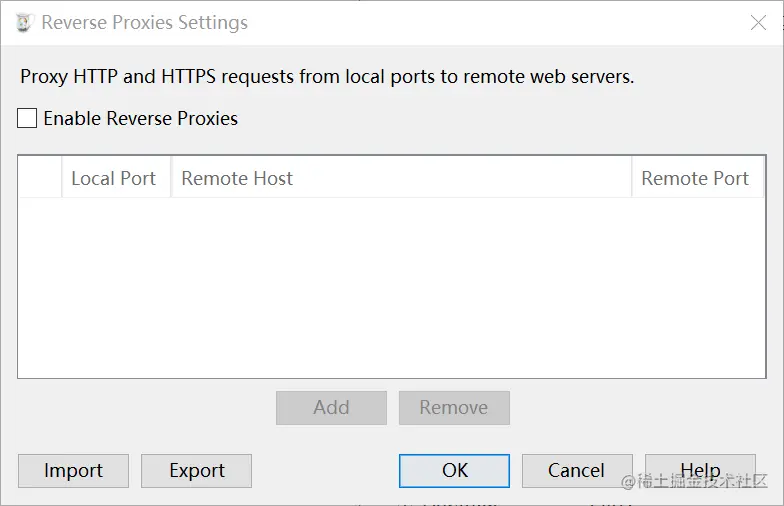
Task: Click the Remove button
Action: point(454,408)
